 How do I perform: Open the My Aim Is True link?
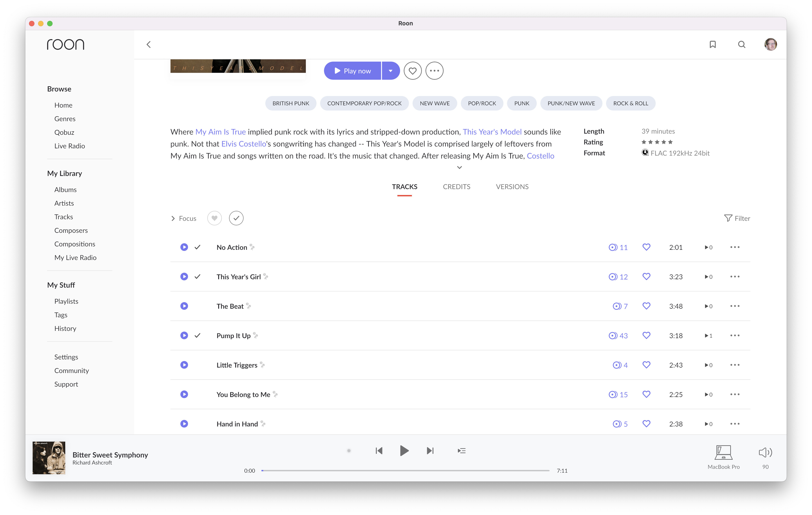click(x=220, y=132)
